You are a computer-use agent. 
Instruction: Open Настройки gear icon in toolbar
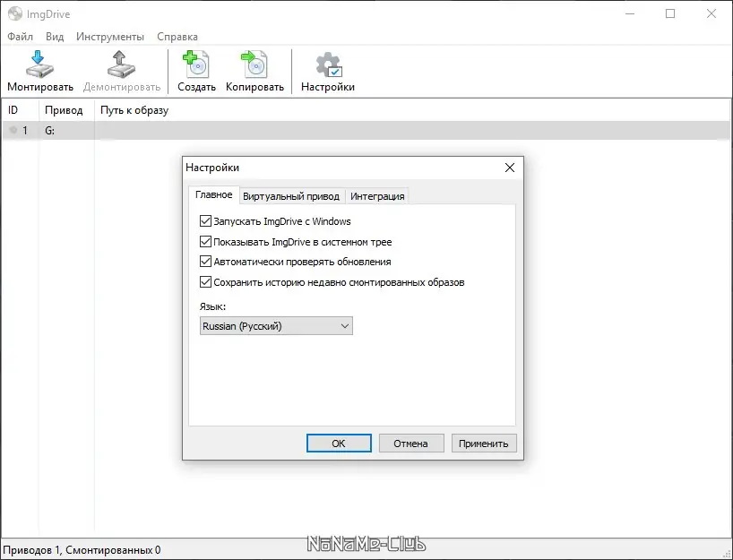[329, 65]
